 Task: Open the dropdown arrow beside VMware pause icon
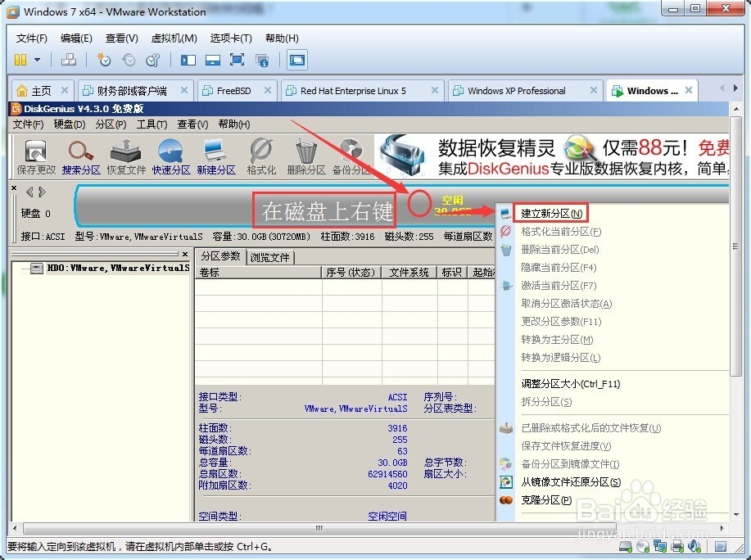click(x=38, y=60)
